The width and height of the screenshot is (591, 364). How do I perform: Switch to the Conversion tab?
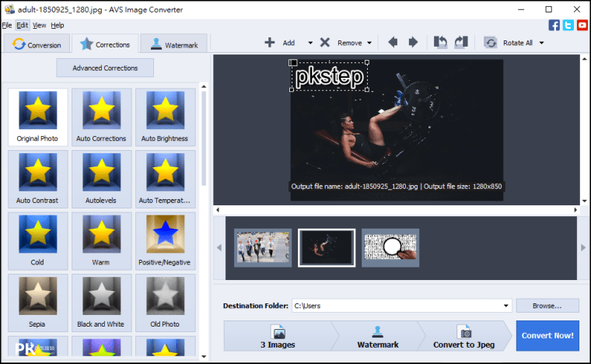click(x=37, y=44)
